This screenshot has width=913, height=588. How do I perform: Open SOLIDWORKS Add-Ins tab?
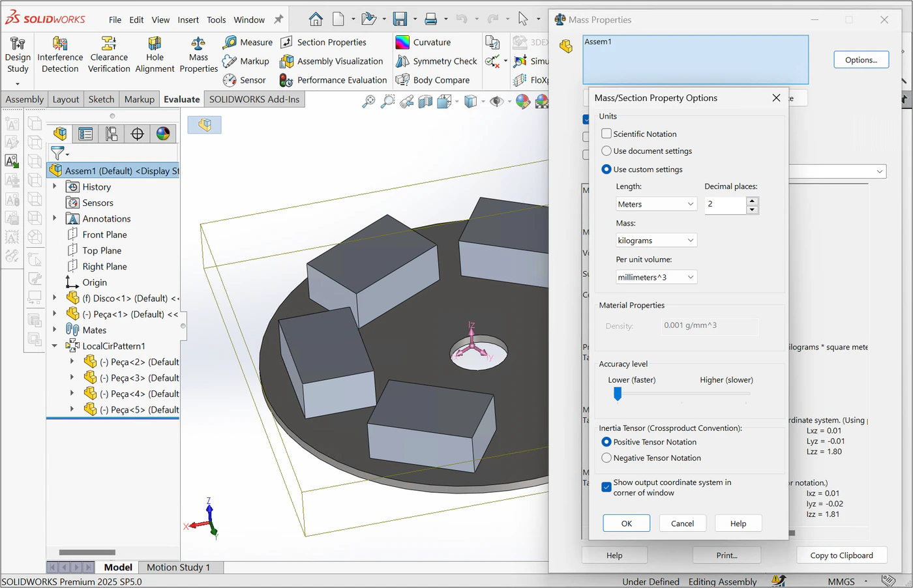[254, 99]
